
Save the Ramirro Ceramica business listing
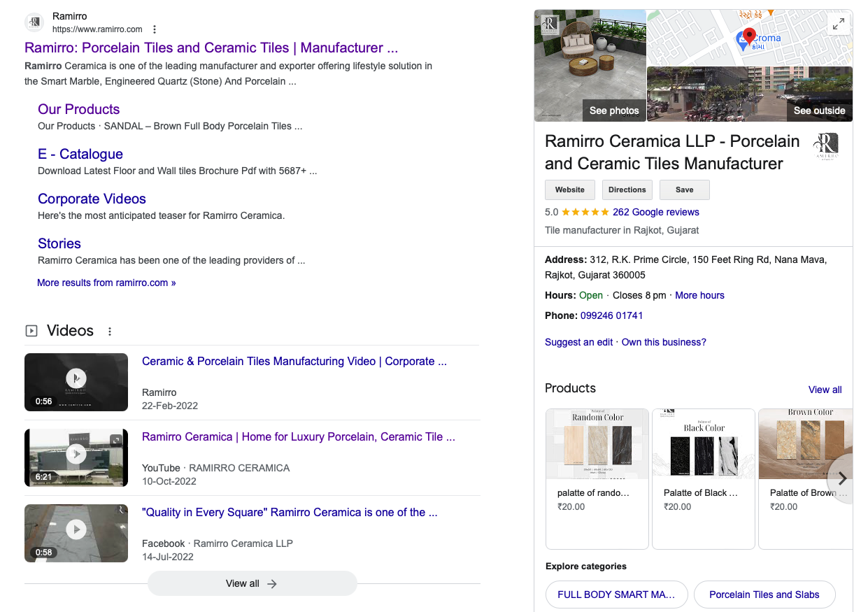coord(684,190)
